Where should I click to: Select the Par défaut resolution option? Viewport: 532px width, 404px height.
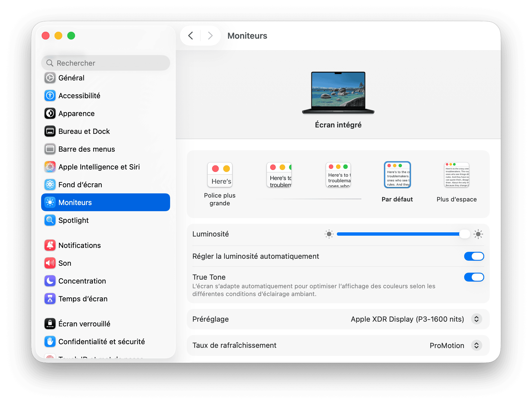click(x=397, y=175)
